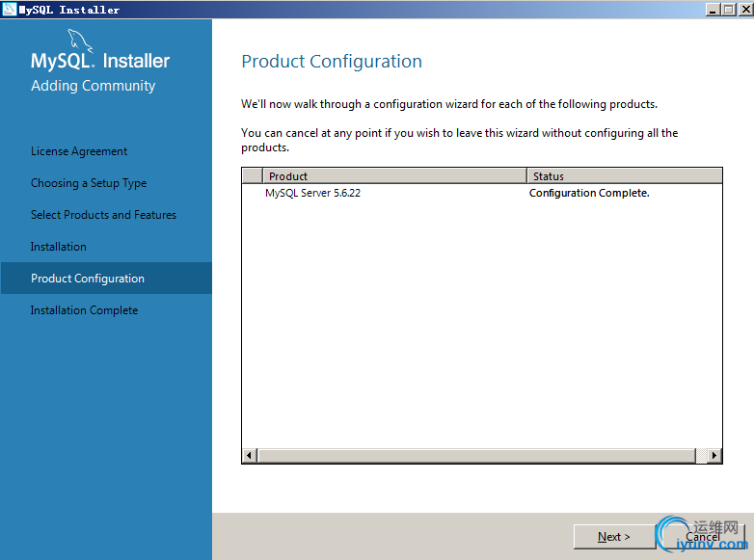Select Product Configuration step
Image resolution: width=754 pixels, height=560 pixels.
pos(106,279)
